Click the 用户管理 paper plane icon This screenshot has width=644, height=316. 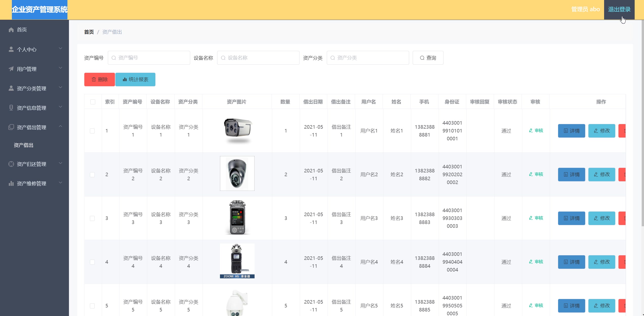click(x=11, y=69)
